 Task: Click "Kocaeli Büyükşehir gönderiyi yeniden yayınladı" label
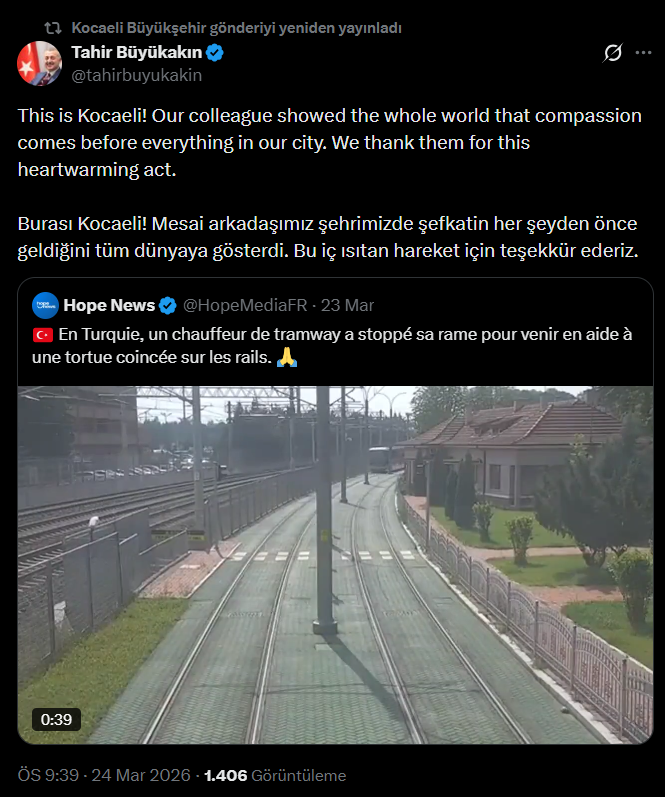click(x=236, y=28)
